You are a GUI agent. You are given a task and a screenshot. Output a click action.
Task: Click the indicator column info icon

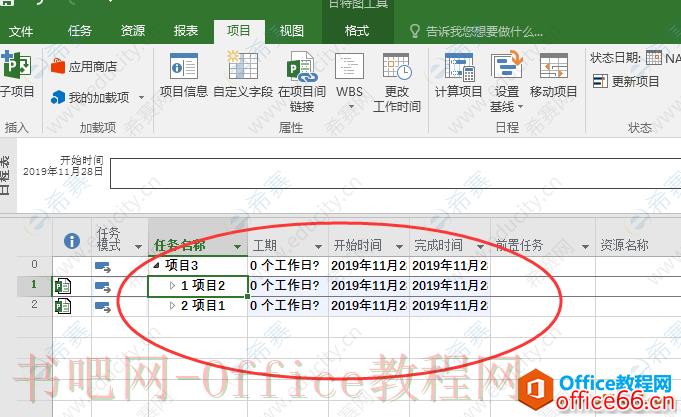[x=72, y=241]
